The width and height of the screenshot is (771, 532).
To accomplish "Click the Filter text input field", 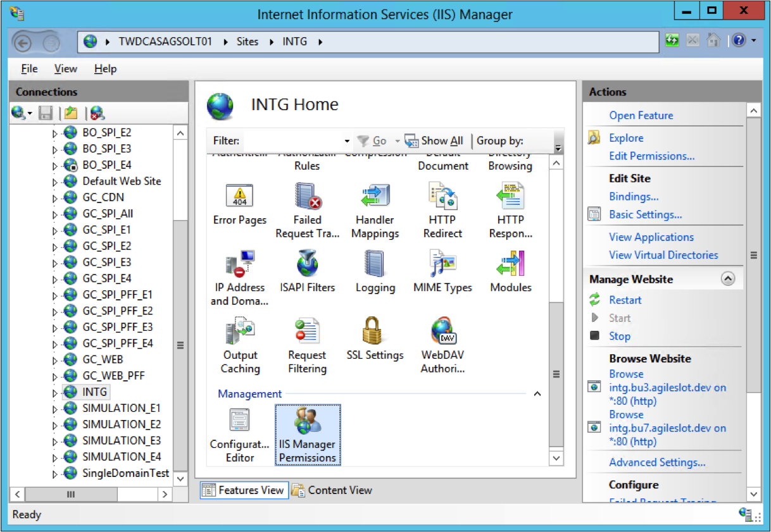I will (x=292, y=141).
